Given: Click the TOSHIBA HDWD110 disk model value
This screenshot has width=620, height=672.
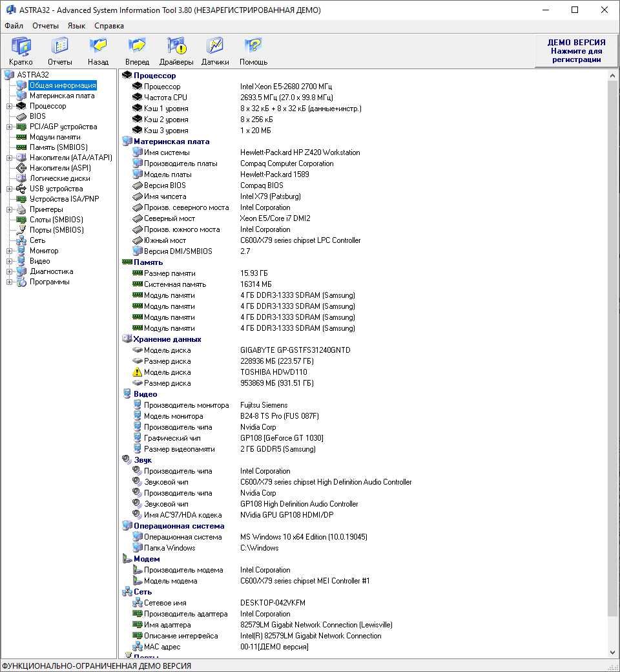Looking at the screenshot, I should [x=273, y=372].
